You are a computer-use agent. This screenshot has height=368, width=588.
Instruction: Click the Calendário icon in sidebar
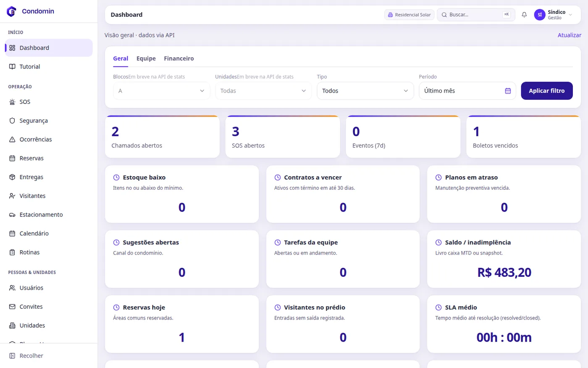[x=12, y=233]
